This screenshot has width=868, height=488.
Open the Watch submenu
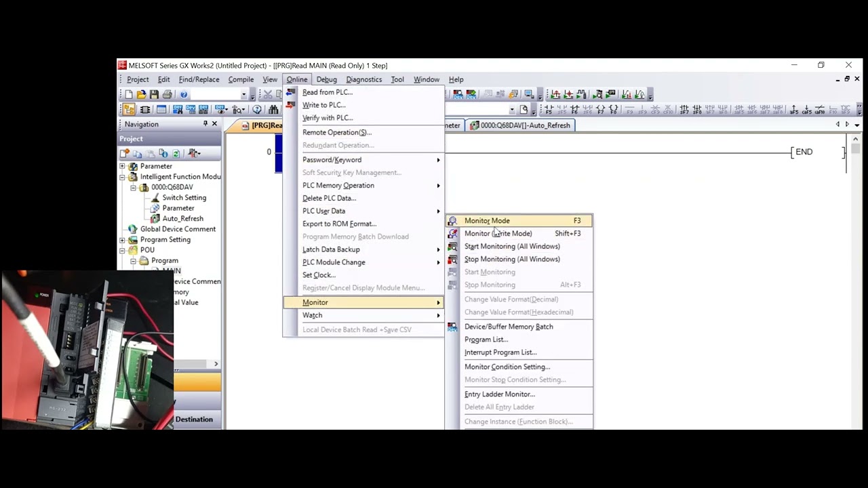click(x=364, y=315)
